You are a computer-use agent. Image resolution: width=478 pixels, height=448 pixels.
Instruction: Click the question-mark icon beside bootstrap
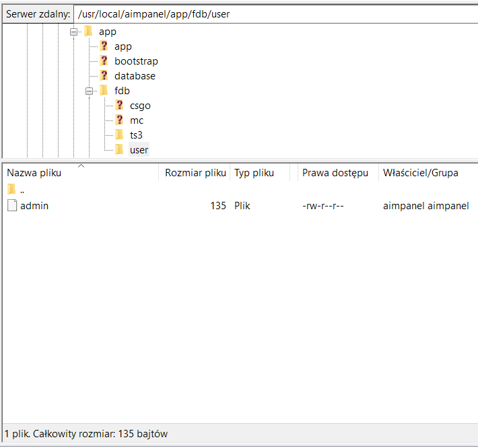point(104,61)
